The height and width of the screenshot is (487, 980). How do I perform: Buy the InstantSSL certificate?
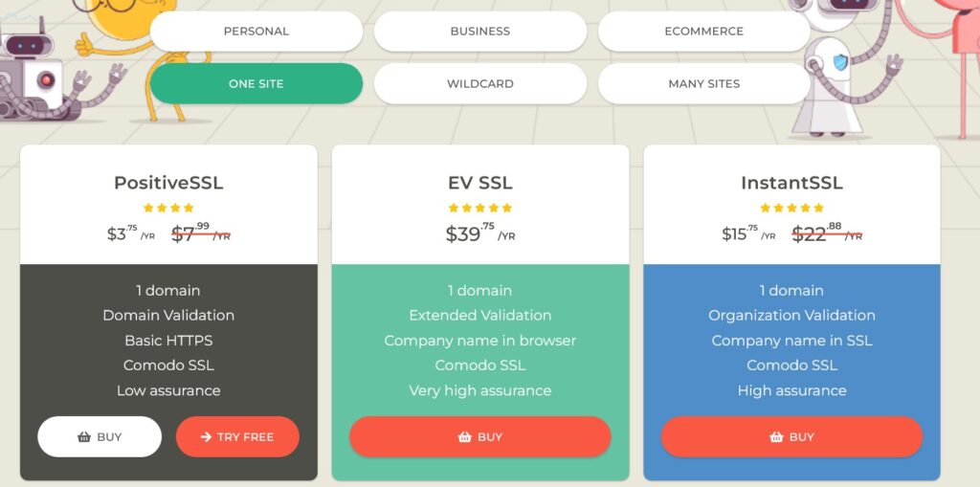(791, 437)
